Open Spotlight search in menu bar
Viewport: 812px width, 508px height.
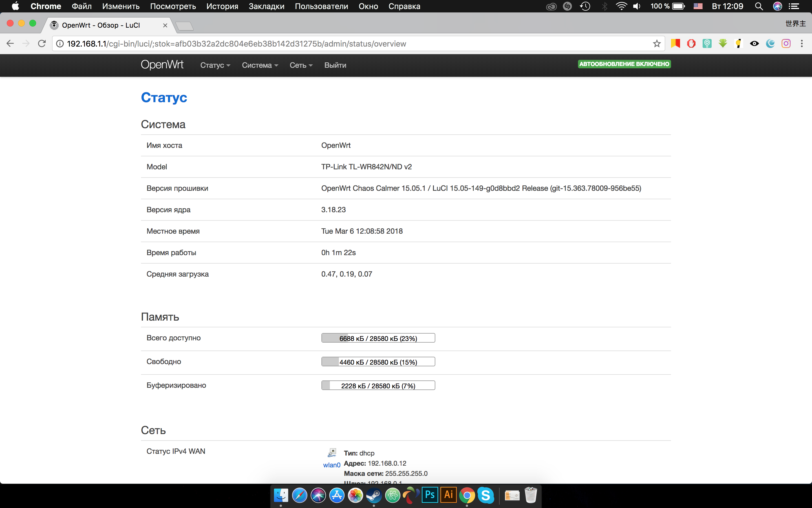click(x=759, y=6)
